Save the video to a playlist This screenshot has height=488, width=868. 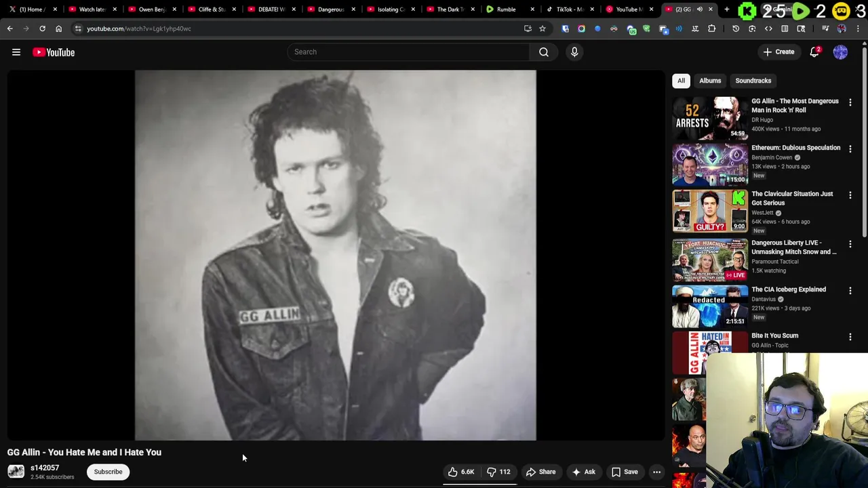click(625, 472)
